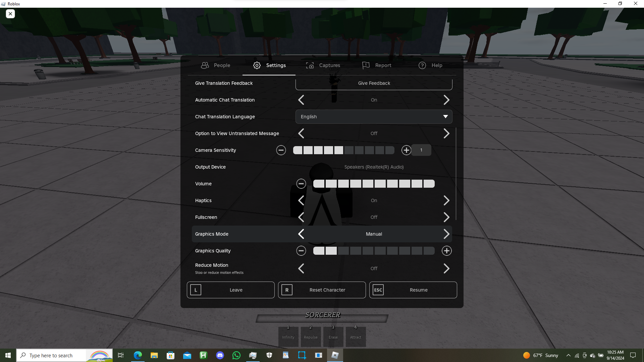Open Discord from the taskbar
The image size is (644, 362).
click(x=220, y=355)
